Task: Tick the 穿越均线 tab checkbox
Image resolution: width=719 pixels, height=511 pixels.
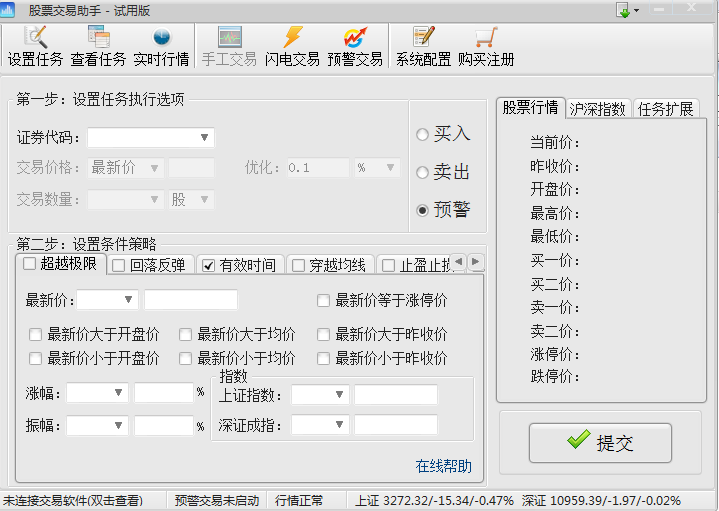Action: [299, 266]
